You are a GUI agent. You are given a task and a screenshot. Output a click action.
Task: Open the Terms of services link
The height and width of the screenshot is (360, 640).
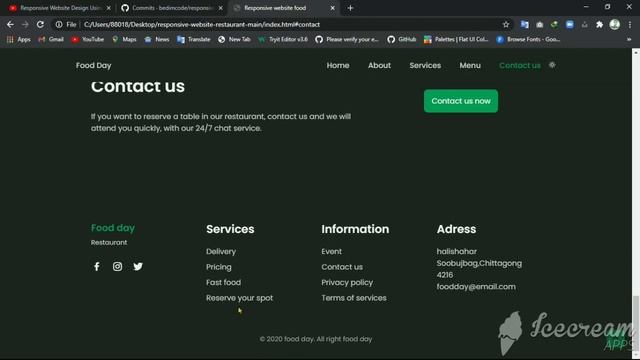pyautogui.click(x=353, y=298)
